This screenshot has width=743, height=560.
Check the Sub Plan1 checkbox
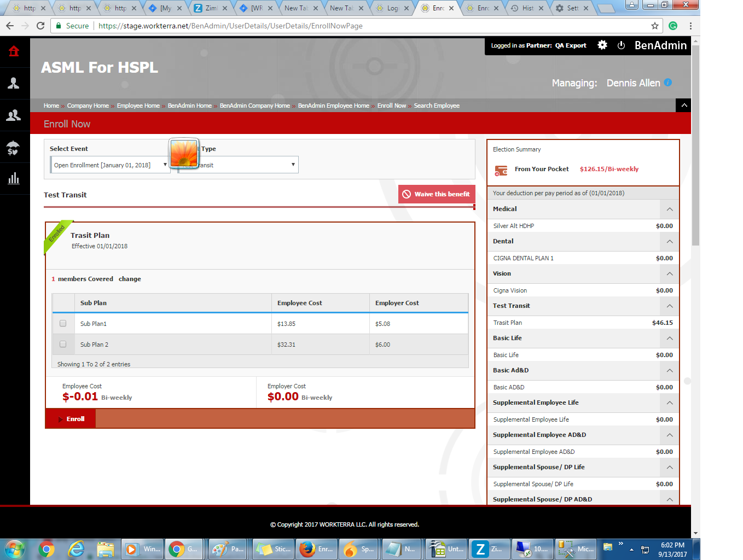click(x=63, y=323)
